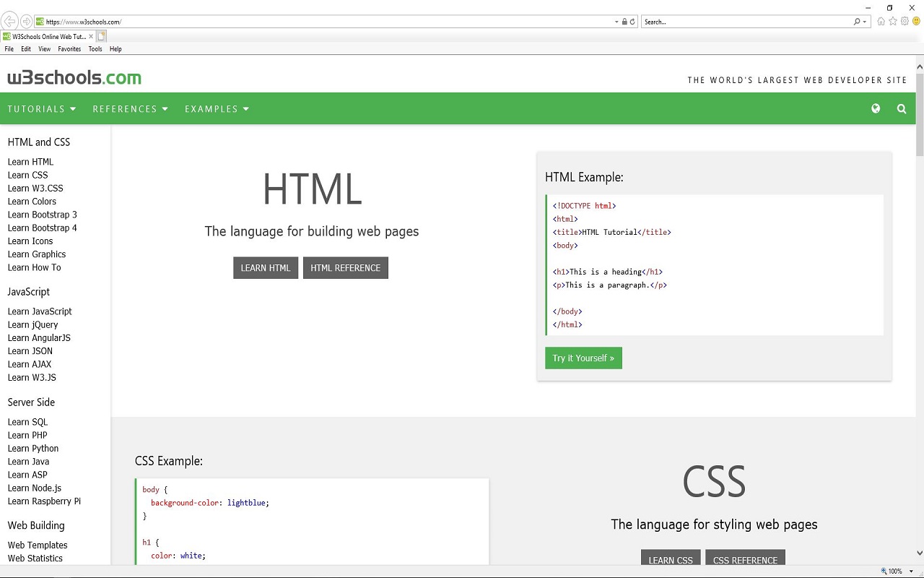Click the LEARN HTML button
The width and height of the screenshot is (924, 578).
click(266, 268)
